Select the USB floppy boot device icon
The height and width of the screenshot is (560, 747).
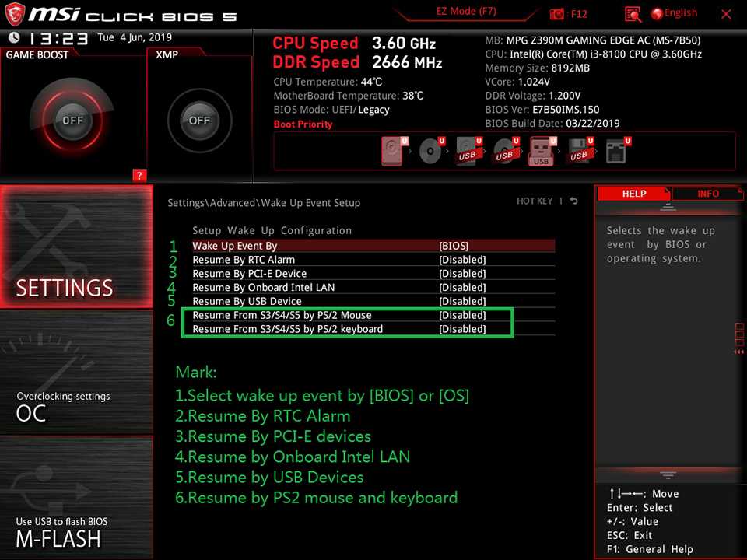pyautogui.click(x=577, y=151)
